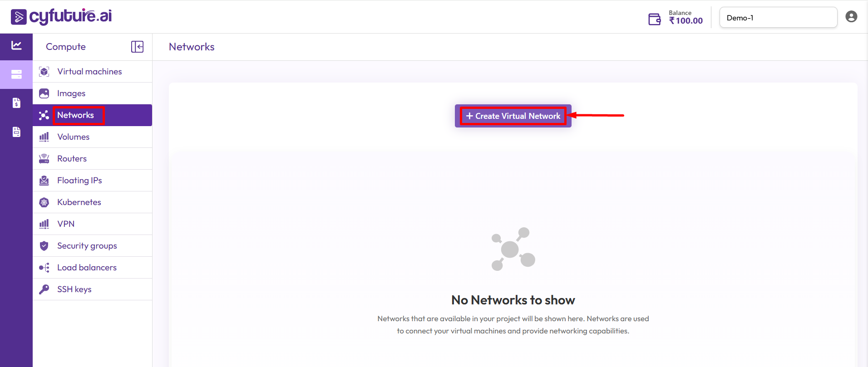868x367 pixels.
Task: Click the Kubernetes wheel icon
Action: point(44,202)
